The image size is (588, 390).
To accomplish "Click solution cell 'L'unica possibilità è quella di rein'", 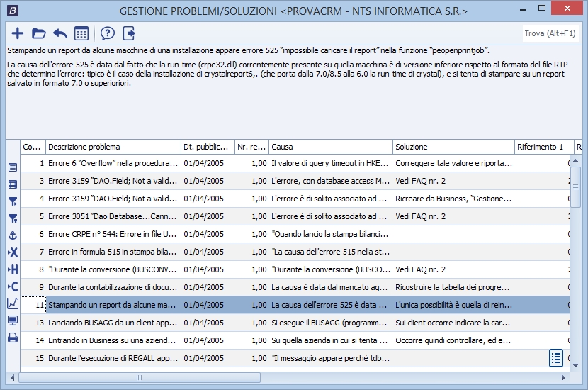I will click(453, 305).
